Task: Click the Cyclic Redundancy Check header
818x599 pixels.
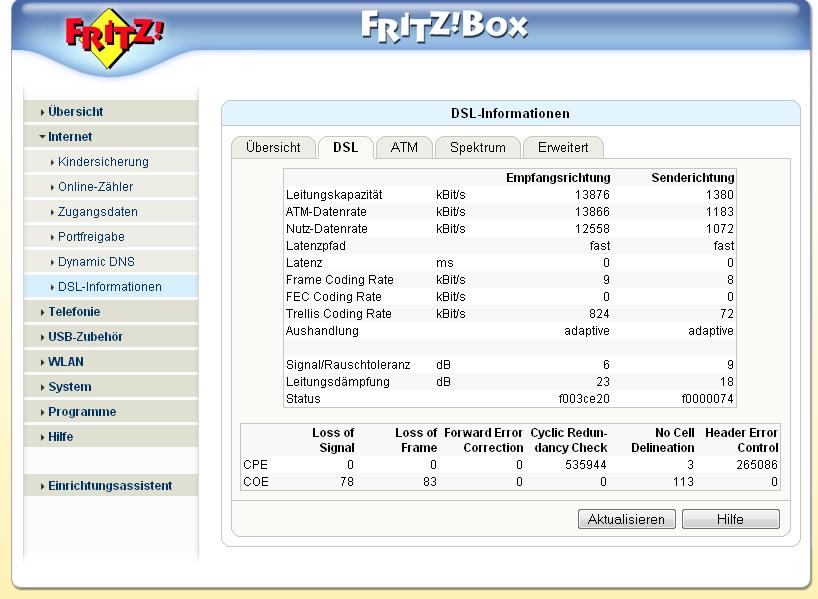Action: pyautogui.click(x=569, y=440)
